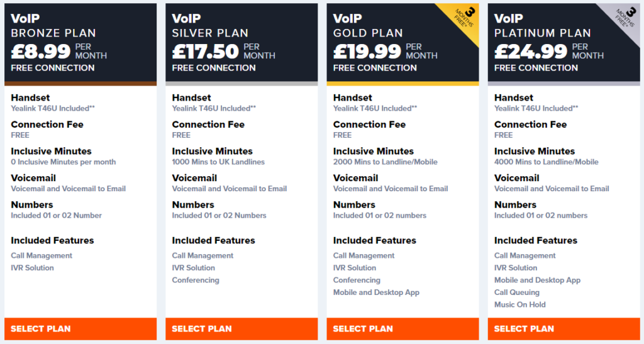644x344 pixels.
Task: Click 0 Inclusive Minutes per month text
Action: 64,162
